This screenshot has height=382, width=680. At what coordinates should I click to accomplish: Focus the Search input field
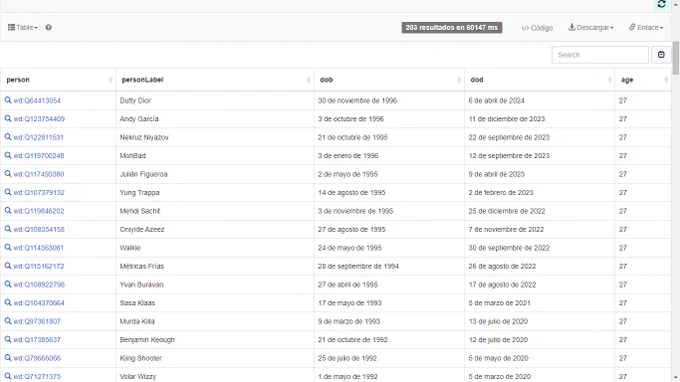point(600,55)
